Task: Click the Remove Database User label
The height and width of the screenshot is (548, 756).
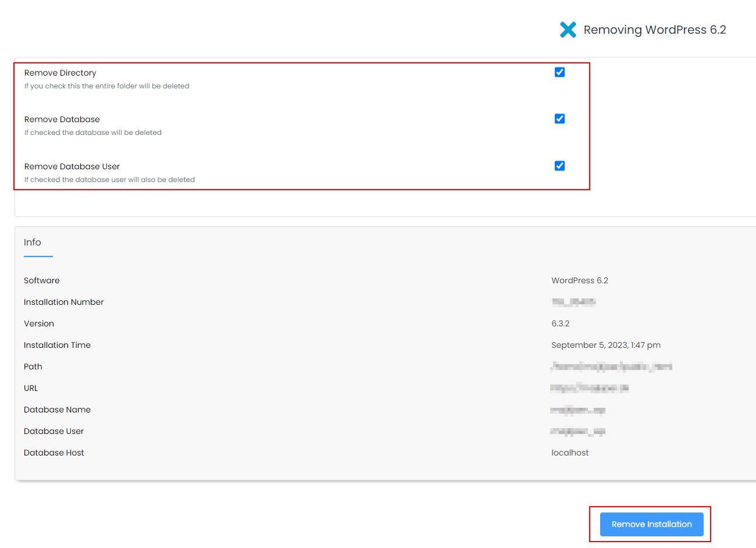Action: (72, 166)
